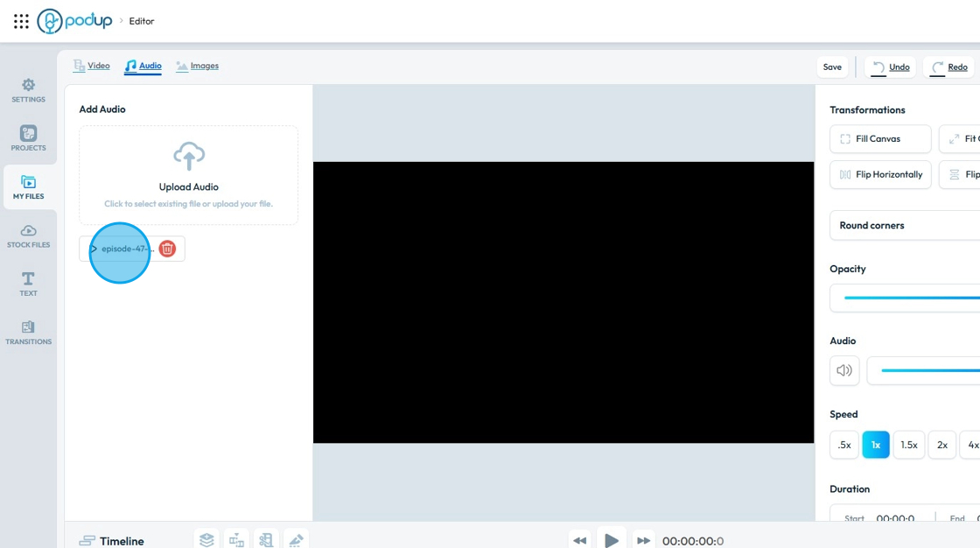The image size is (980, 548).
Task: Adjust the Opacity slider
Action: coord(911,298)
